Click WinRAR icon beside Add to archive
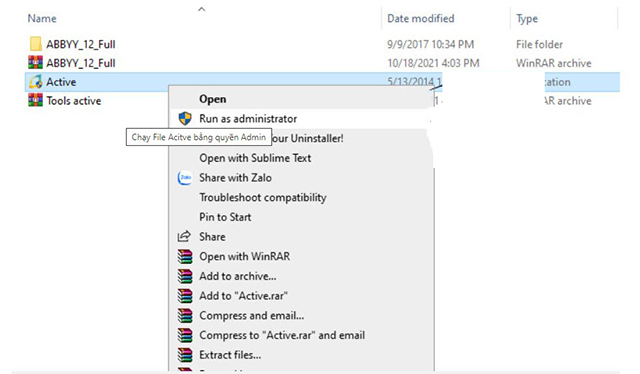The width and height of the screenshot is (640, 374). 185,276
